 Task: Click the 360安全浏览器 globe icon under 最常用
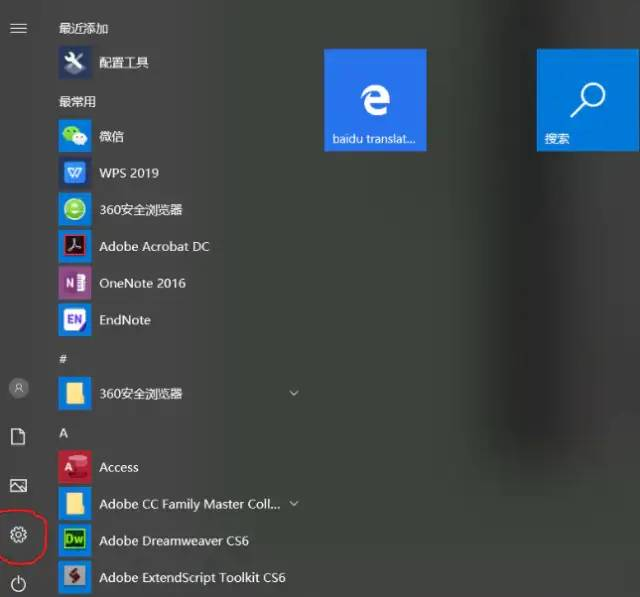point(75,209)
